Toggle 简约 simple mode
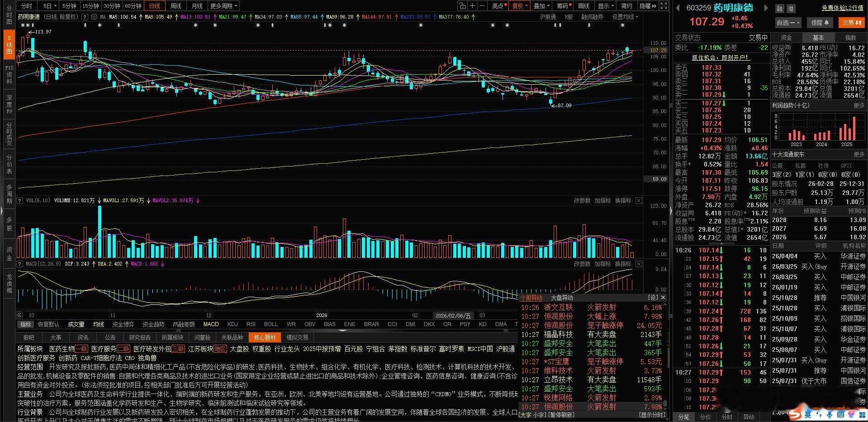Screen dimensions: 868x422 tap(627, 6)
